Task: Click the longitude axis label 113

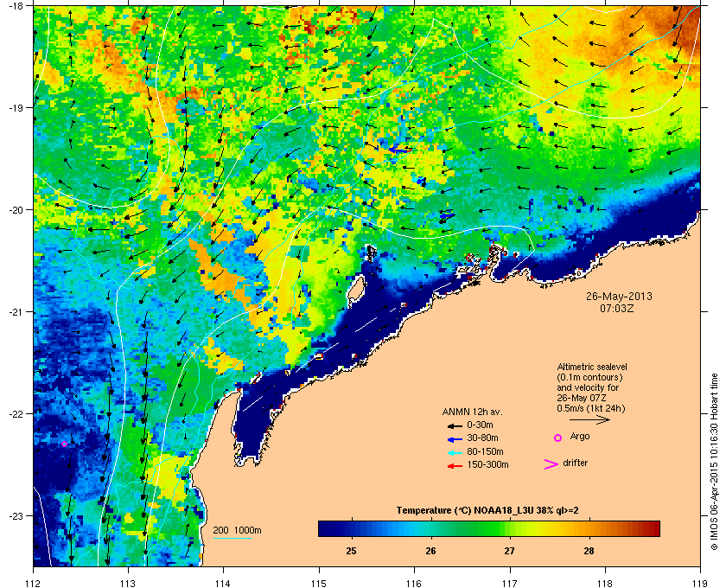Action: (128, 583)
